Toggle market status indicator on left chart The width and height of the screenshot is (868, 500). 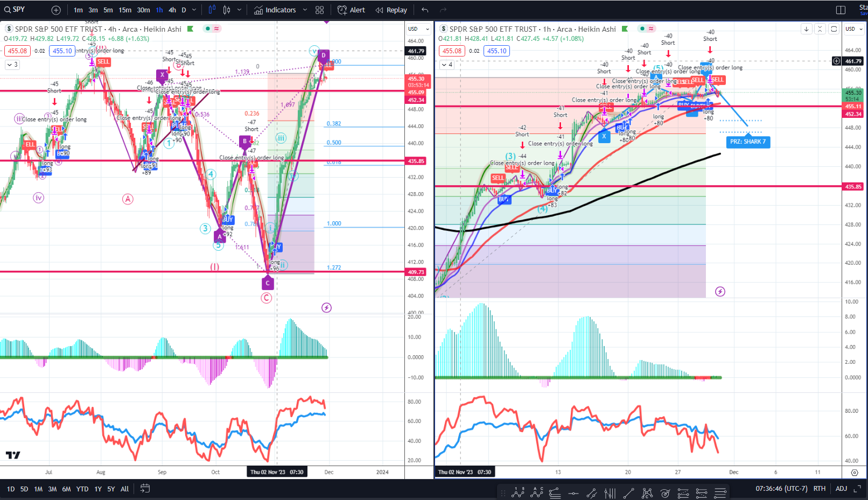[212, 29]
